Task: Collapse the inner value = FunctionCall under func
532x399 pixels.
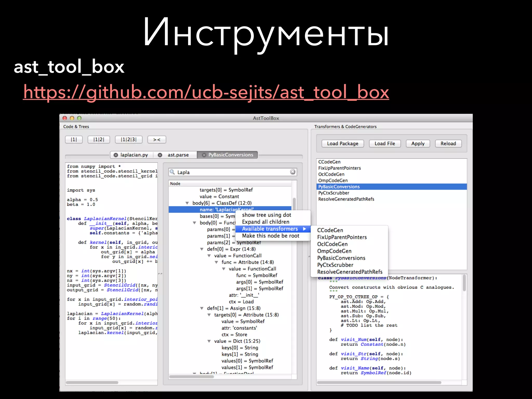Action: pos(223,269)
